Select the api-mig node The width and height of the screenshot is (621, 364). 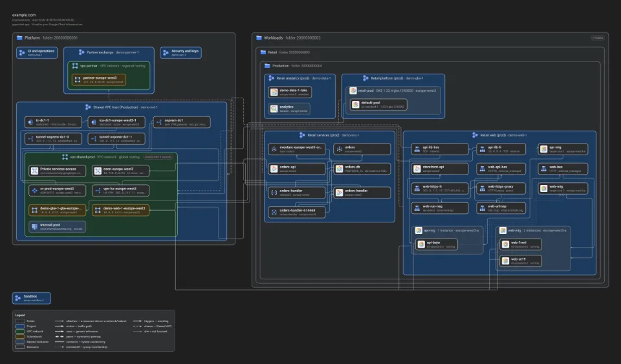(563, 149)
